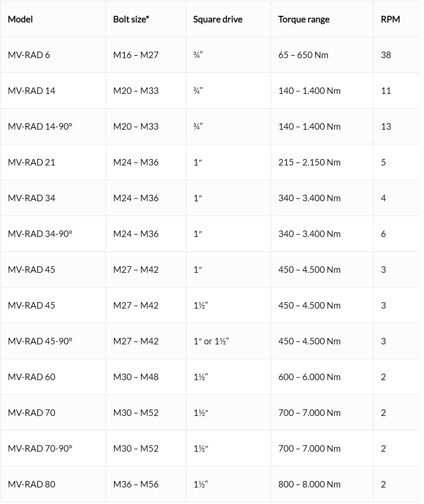Select the MV-RAD 21 model cell

coord(53,162)
